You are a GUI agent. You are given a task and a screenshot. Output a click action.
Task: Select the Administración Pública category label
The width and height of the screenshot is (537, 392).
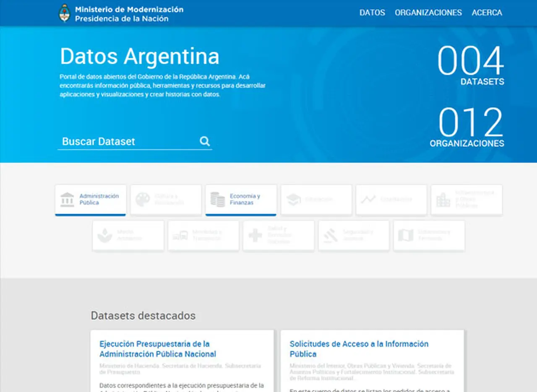[99, 199]
